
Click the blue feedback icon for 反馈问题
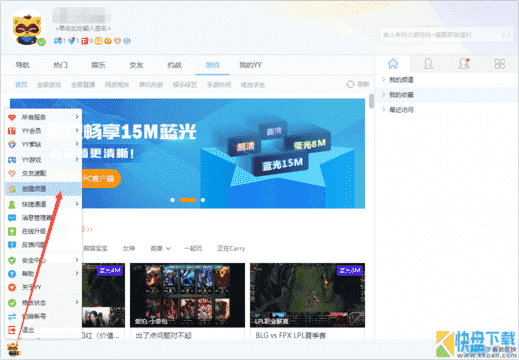tap(12, 245)
